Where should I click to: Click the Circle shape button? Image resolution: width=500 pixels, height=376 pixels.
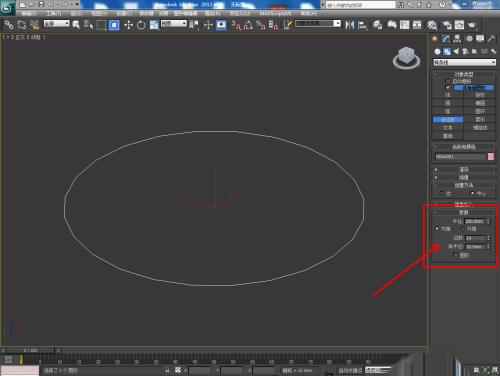[x=448, y=103]
